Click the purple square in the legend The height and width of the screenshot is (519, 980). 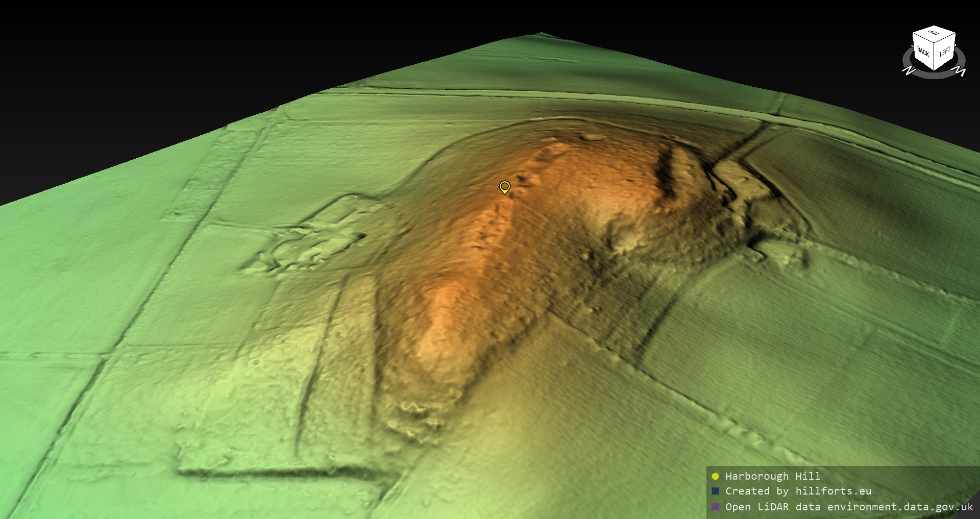715,507
